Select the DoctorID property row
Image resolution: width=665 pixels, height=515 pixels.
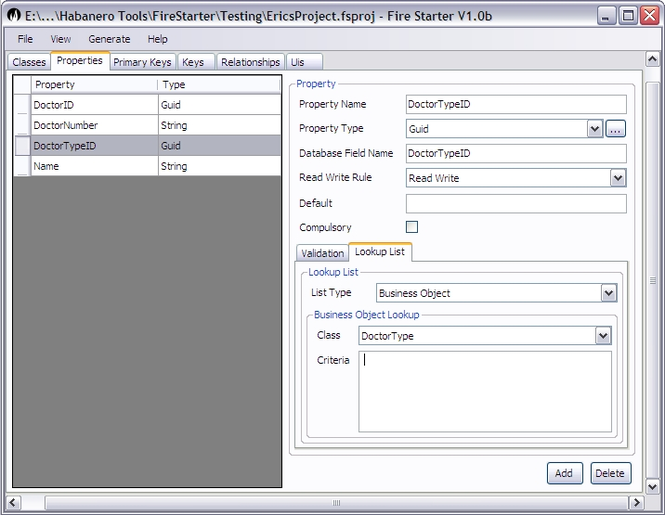click(x=148, y=105)
